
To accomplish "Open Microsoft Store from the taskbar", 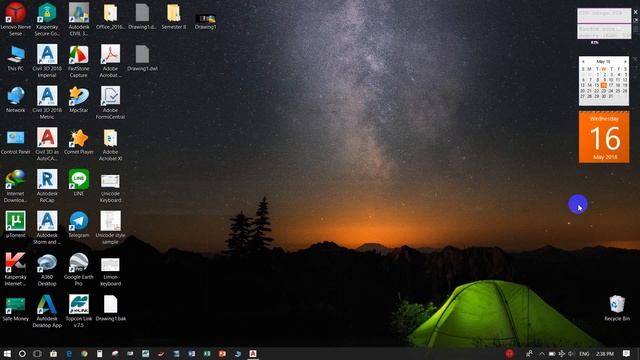I will tap(53, 353).
